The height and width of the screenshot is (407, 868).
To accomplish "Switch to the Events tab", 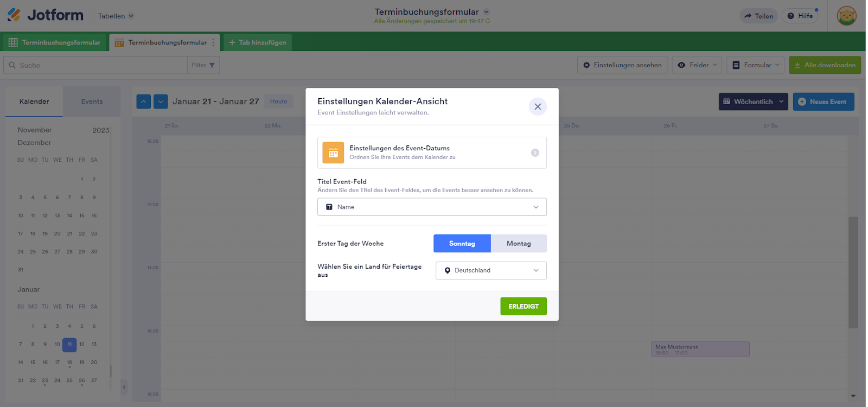I will point(92,101).
